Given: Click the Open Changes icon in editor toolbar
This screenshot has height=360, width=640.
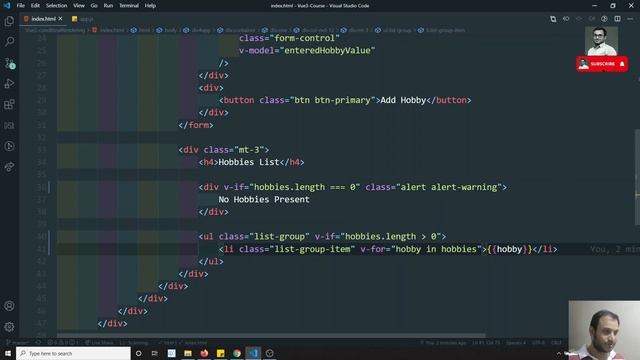Looking at the screenshot, I should [x=553, y=19].
